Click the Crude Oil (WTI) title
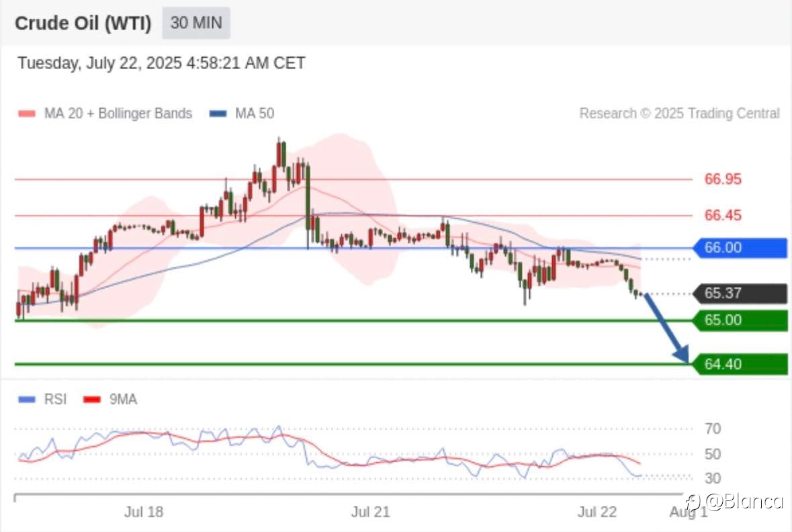The image size is (792, 532). [x=83, y=24]
